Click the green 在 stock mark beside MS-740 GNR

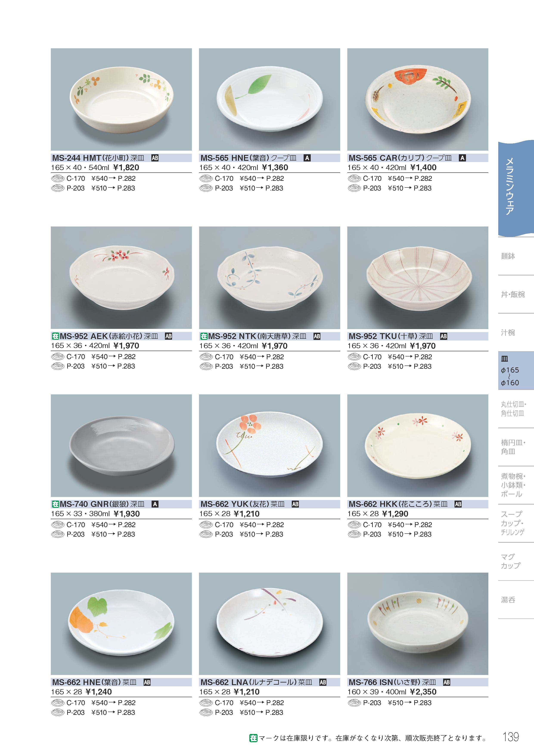click(55, 504)
